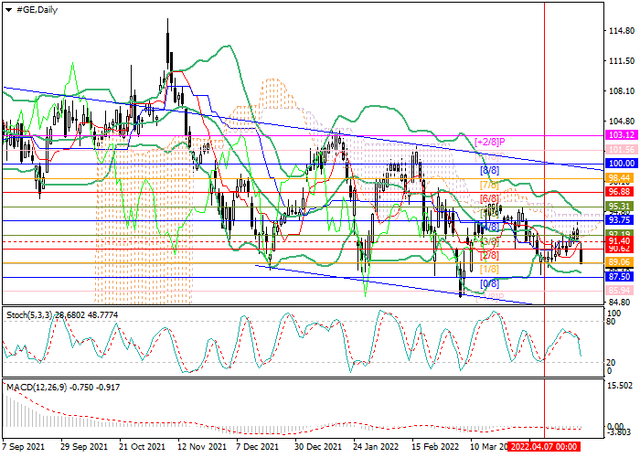Viewport: 640px width, 457px height.
Task: Click the 12 Nov 2021 date label
Action: (x=202, y=447)
